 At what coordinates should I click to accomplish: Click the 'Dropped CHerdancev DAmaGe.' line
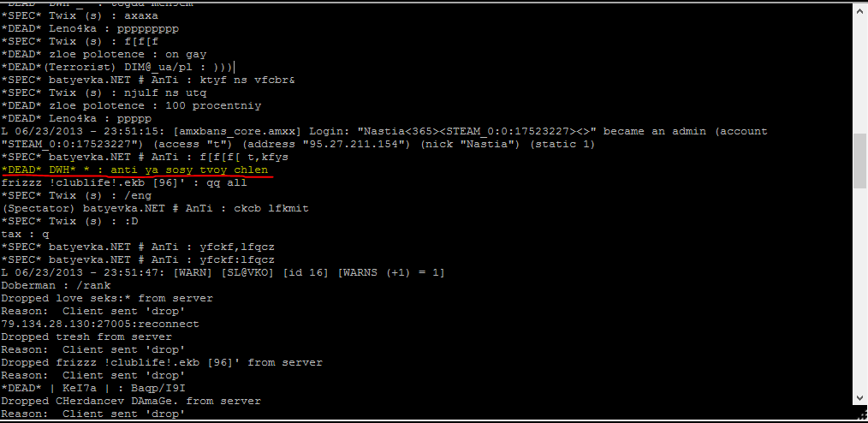click(131, 401)
